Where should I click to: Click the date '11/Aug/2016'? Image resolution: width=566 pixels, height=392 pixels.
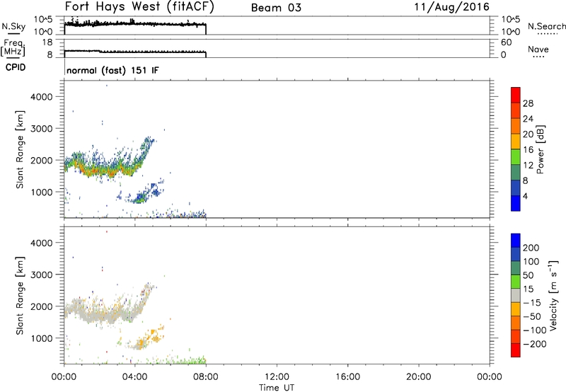[x=452, y=7]
